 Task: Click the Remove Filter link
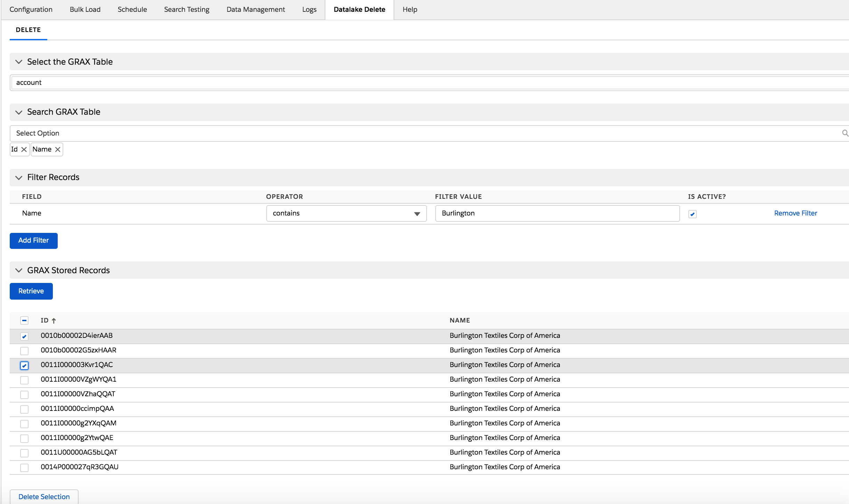point(795,213)
